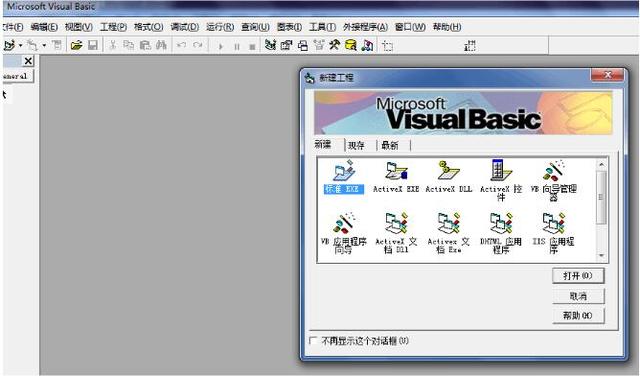Viewport: 640px width, 377px height.
Task: Select the ActiveX 文档 Exe project type
Action: point(449,233)
